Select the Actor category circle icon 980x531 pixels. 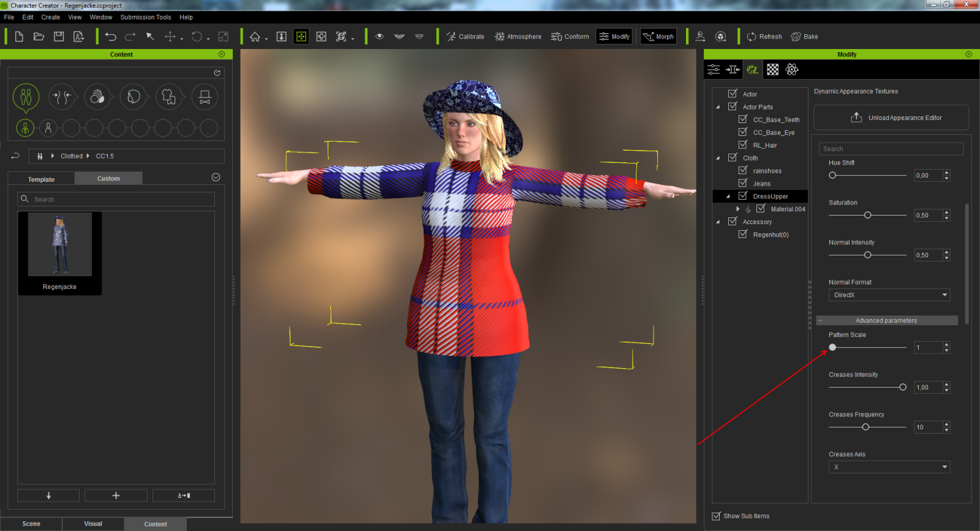click(26, 97)
